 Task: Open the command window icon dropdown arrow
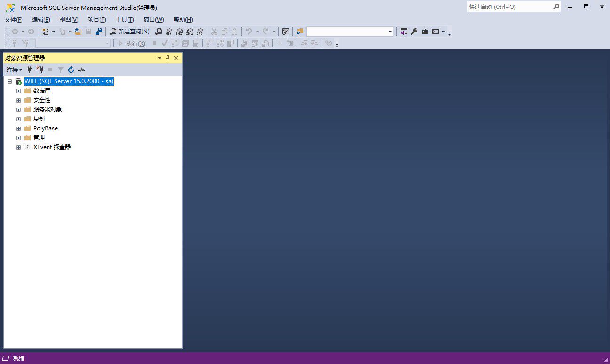pyautogui.click(x=443, y=32)
